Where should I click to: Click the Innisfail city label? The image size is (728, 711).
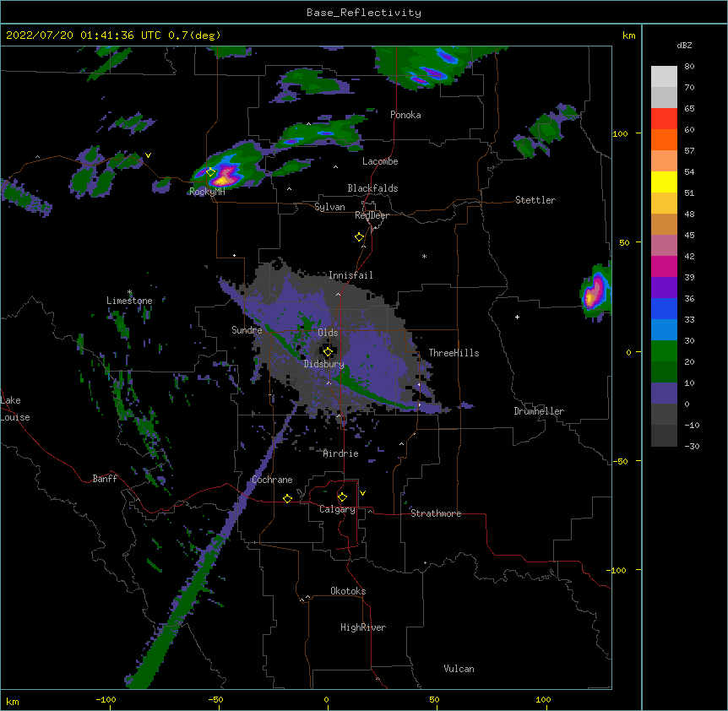350,275
